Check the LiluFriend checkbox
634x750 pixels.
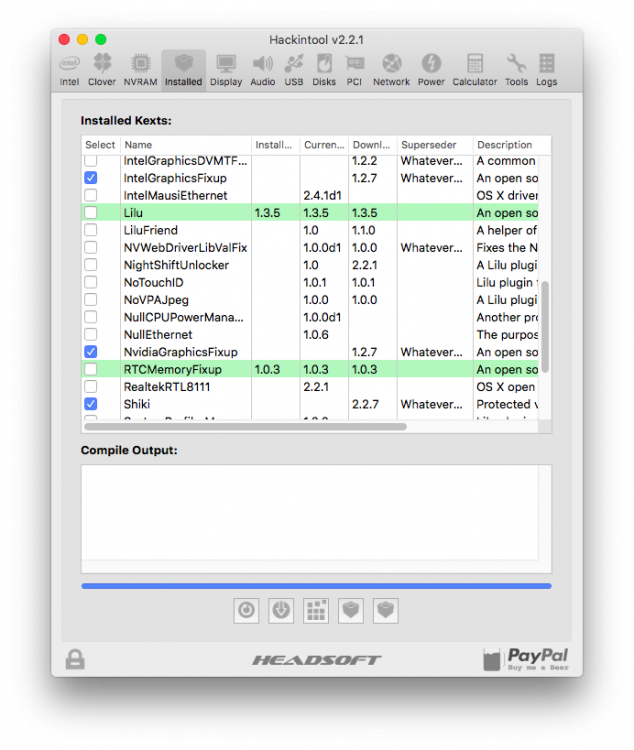(x=90, y=230)
